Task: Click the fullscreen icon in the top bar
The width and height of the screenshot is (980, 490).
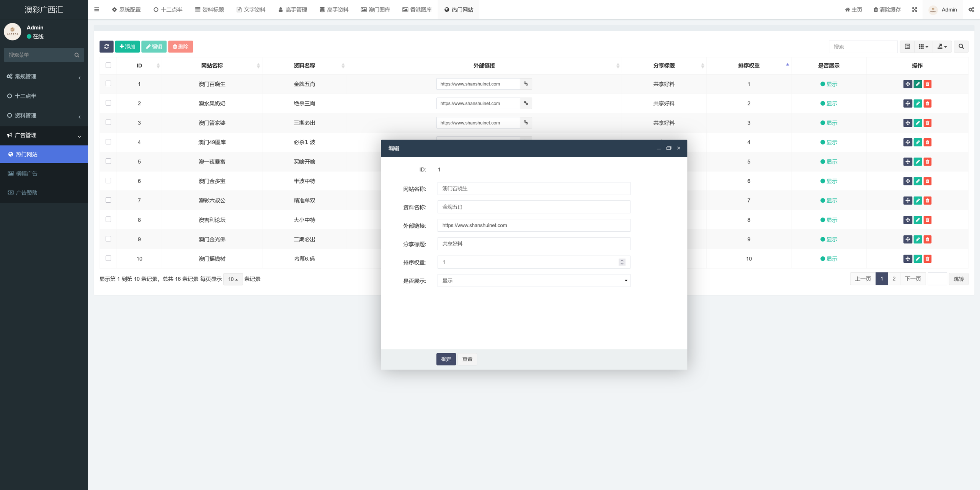Action: 915,10
